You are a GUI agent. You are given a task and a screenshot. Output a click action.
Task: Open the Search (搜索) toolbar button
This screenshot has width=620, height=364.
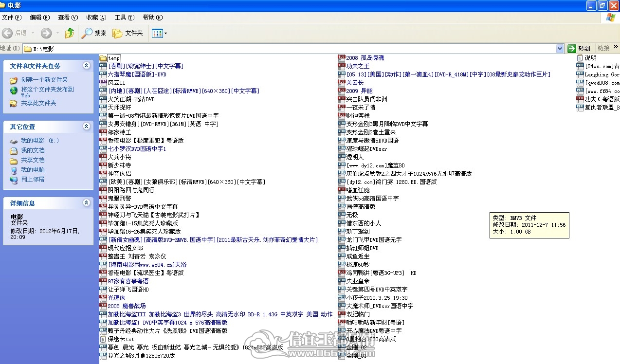point(94,33)
